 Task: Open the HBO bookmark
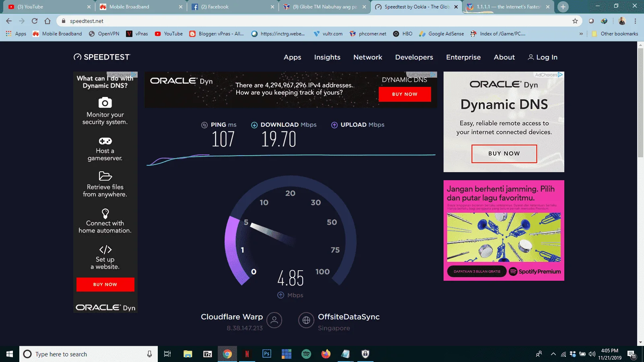pyautogui.click(x=403, y=34)
